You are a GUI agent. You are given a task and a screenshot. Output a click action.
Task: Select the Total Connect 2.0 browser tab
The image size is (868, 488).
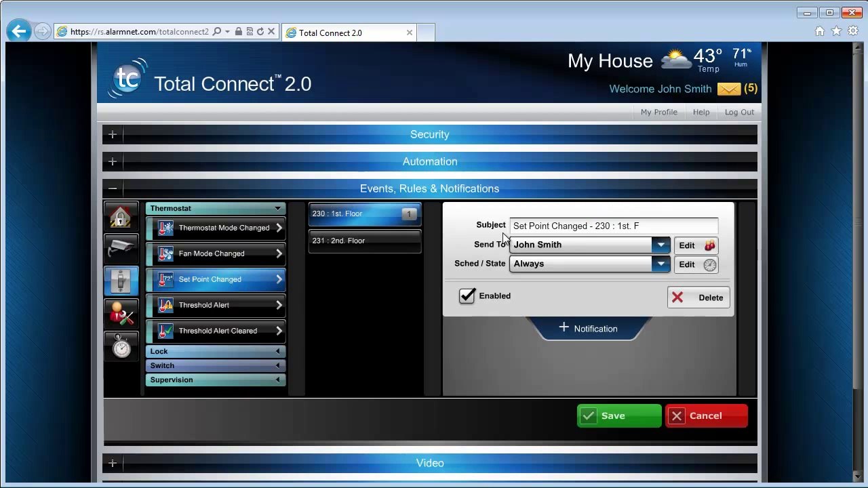coord(349,33)
